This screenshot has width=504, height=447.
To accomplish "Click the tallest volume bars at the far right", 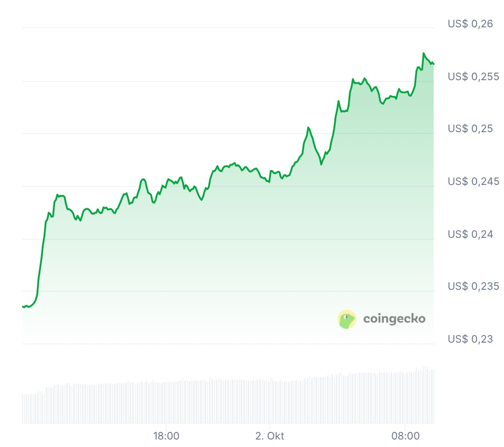I will tap(426, 394).
